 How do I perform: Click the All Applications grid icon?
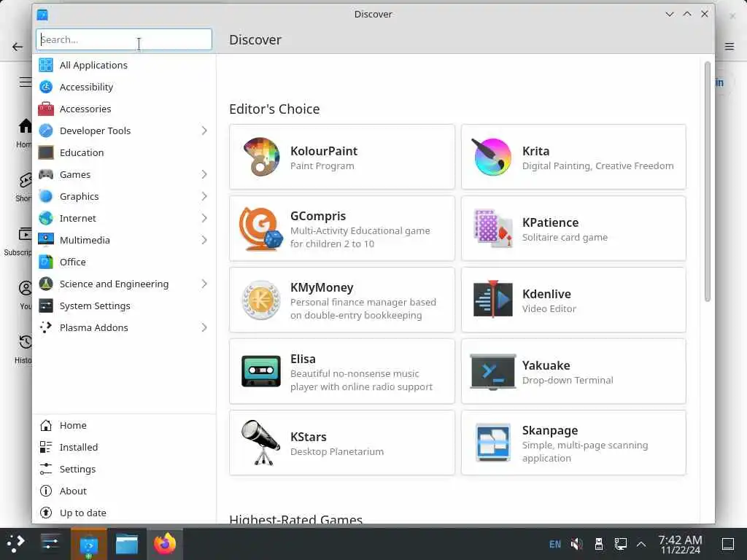point(46,65)
